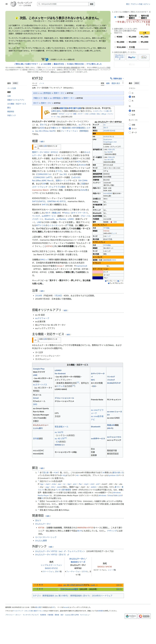Click the ログイン link
The image size is (156, 644).
[x=147, y=4]
